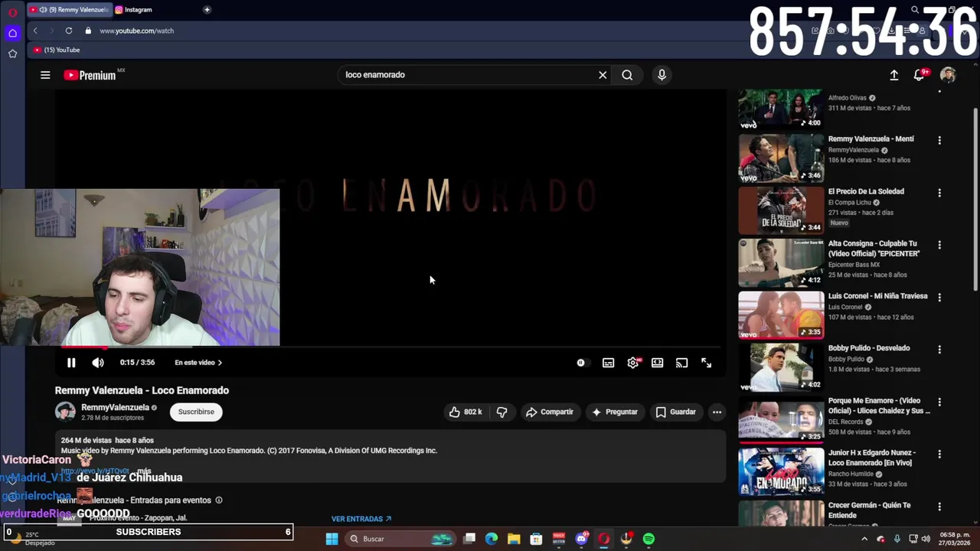Screen dimensions: 980x551
Task: Open YouTube notifications bell
Action: point(920,75)
